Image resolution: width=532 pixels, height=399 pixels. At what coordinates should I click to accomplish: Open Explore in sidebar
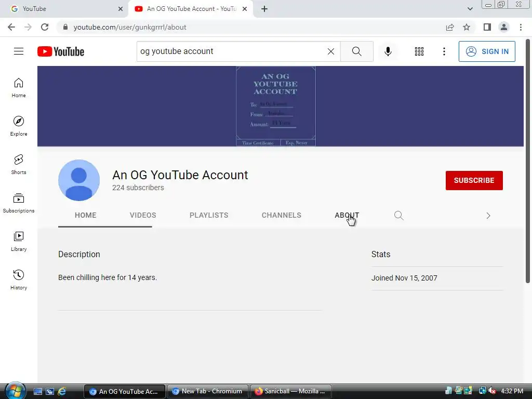[19, 126]
